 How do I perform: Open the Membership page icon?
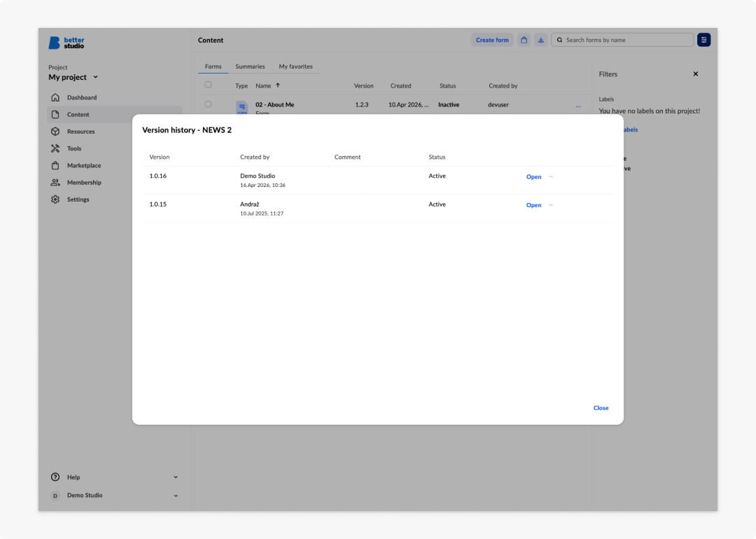tap(55, 182)
